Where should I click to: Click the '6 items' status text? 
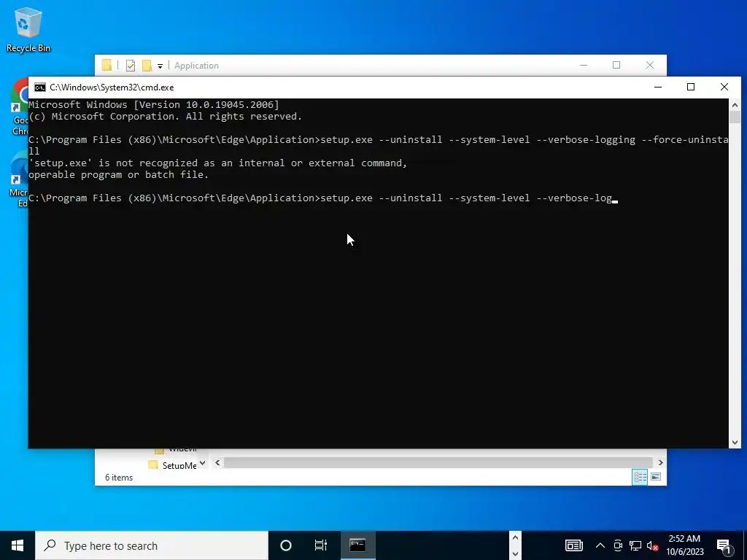(x=119, y=478)
